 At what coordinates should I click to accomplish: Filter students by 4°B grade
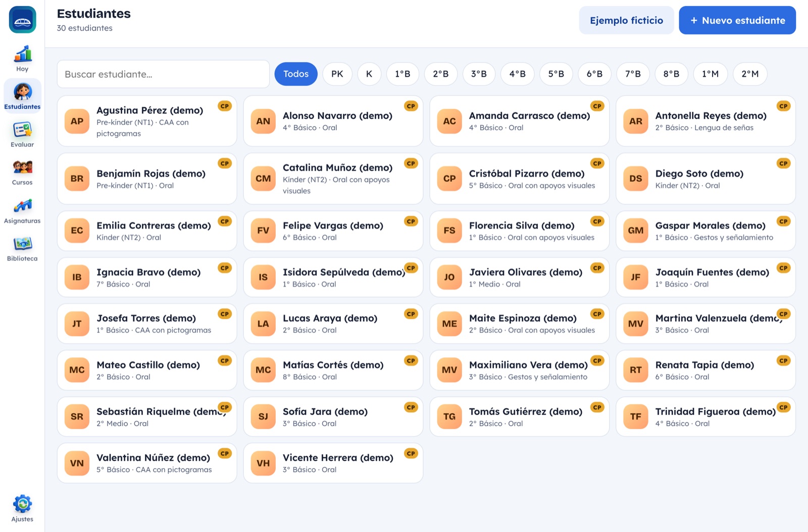pyautogui.click(x=518, y=74)
